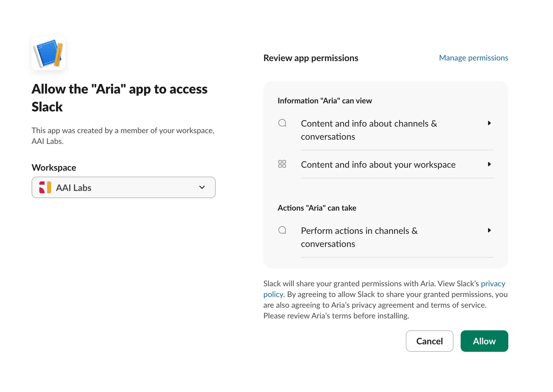Click 'Perform actions in channels & conversations' row
This screenshot has height=392, width=553.
(x=386, y=237)
